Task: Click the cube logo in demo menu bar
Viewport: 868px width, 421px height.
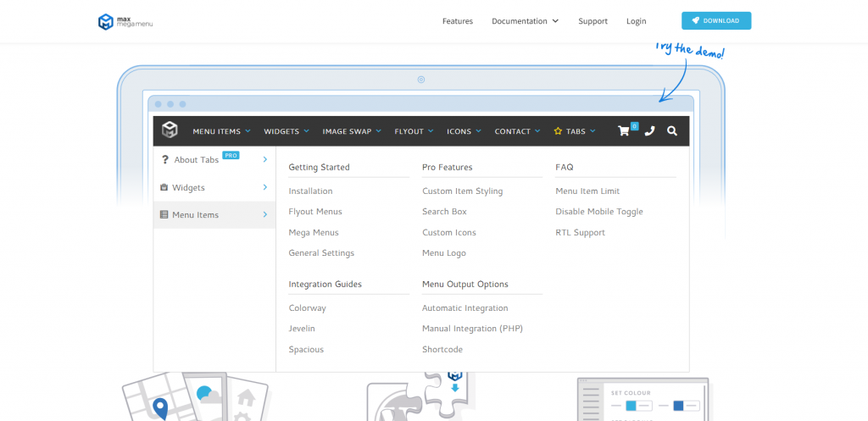Action: [x=170, y=130]
